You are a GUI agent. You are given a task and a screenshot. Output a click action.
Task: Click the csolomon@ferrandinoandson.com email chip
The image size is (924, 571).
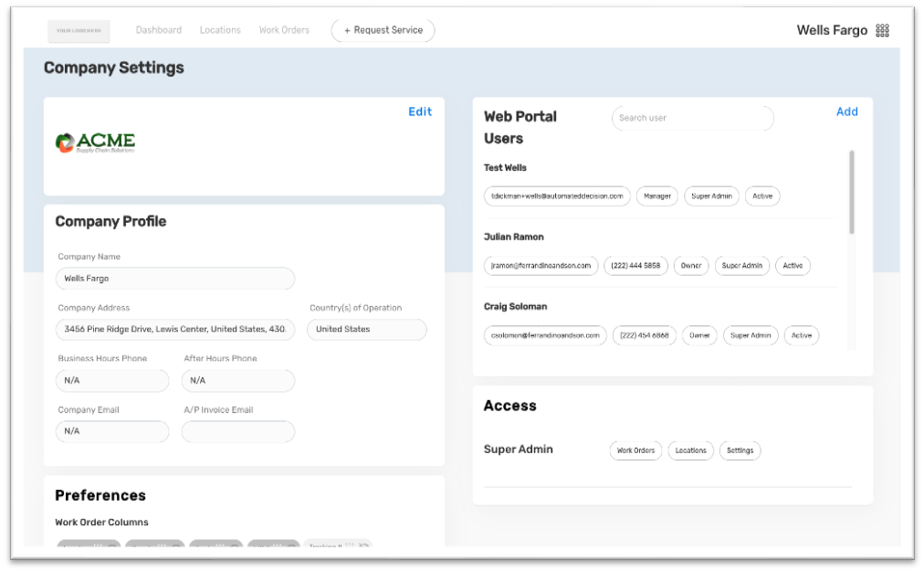point(545,335)
